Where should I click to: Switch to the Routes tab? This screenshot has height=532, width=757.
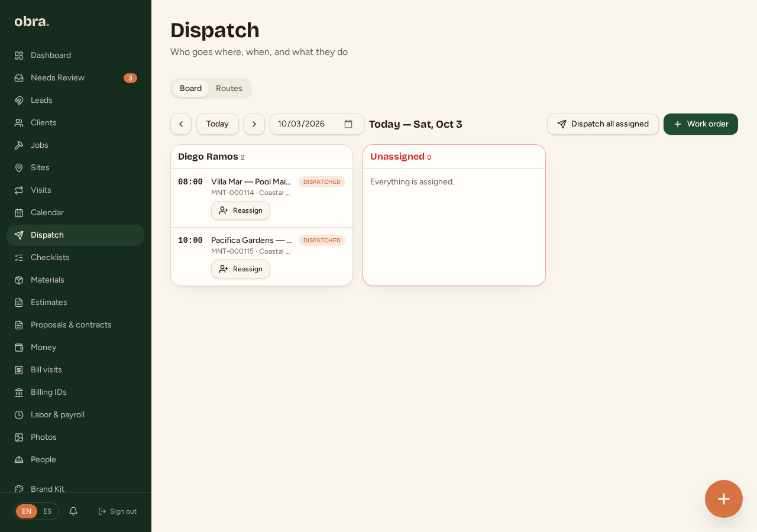click(229, 89)
